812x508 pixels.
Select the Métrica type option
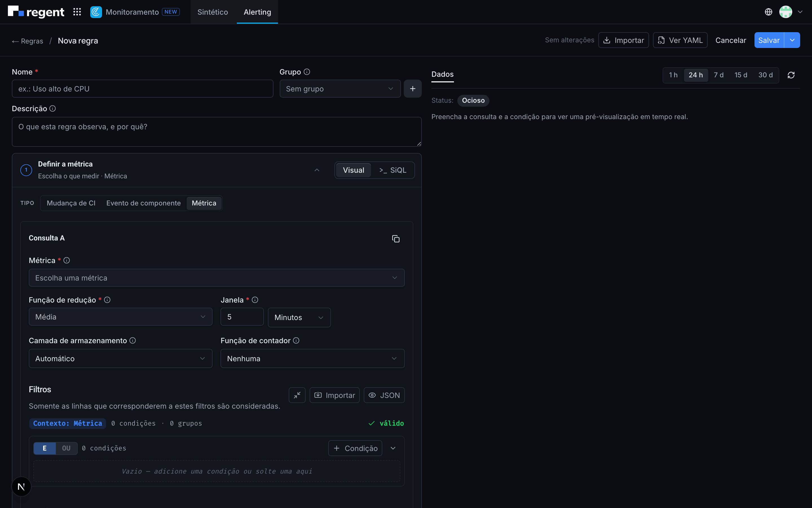click(204, 203)
